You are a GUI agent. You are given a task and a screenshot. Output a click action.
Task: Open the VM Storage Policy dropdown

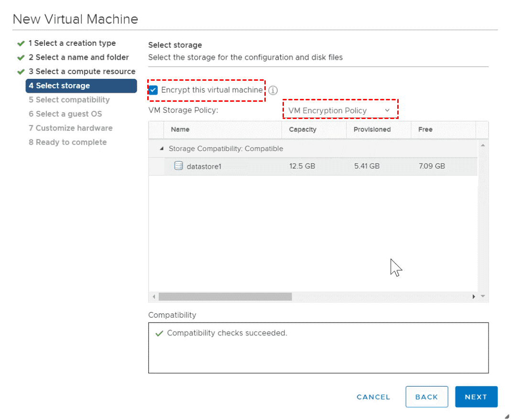coord(339,110)
